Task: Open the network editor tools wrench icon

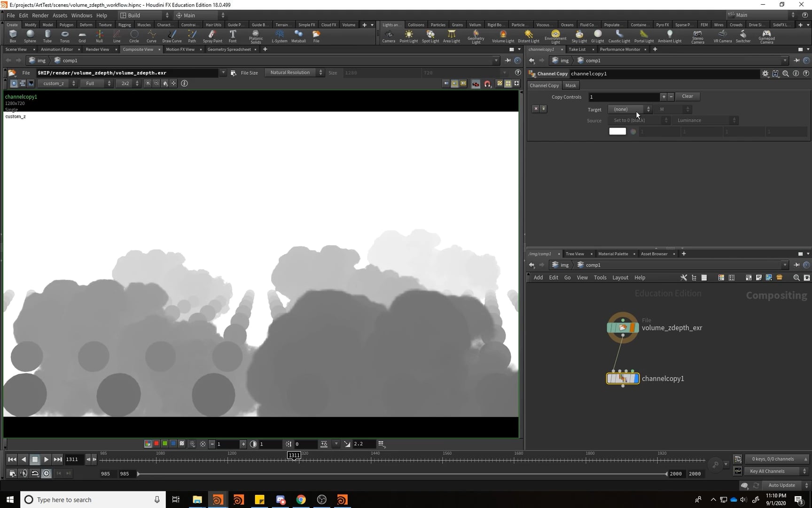Action: [684, 278]
